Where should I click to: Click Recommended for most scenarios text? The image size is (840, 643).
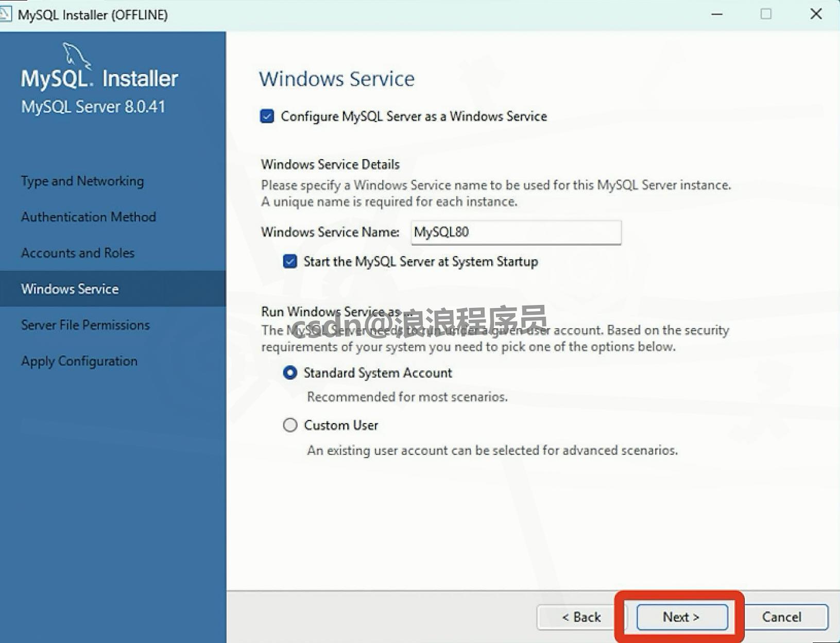point(407,397)
